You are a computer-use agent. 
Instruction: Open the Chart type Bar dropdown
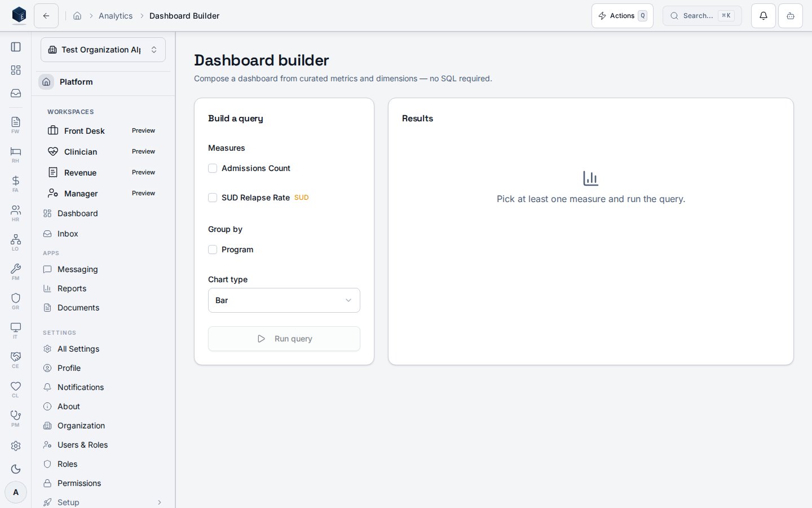[x=284, y=300]
